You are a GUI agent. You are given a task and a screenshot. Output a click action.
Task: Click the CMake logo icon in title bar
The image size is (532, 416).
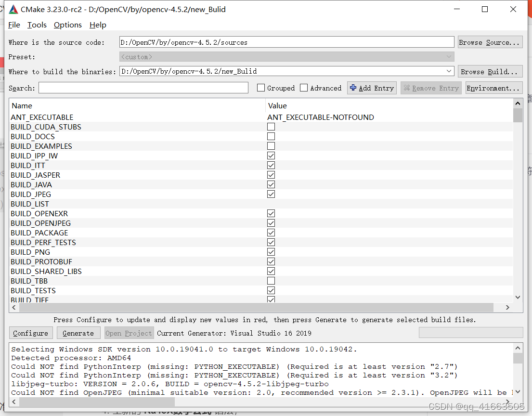[x=13, y=10]
